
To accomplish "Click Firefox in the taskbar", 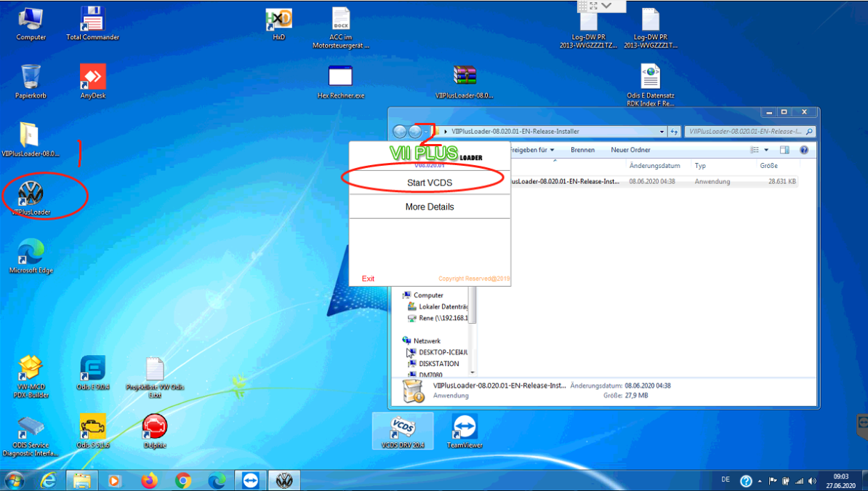I will (150, 481).
